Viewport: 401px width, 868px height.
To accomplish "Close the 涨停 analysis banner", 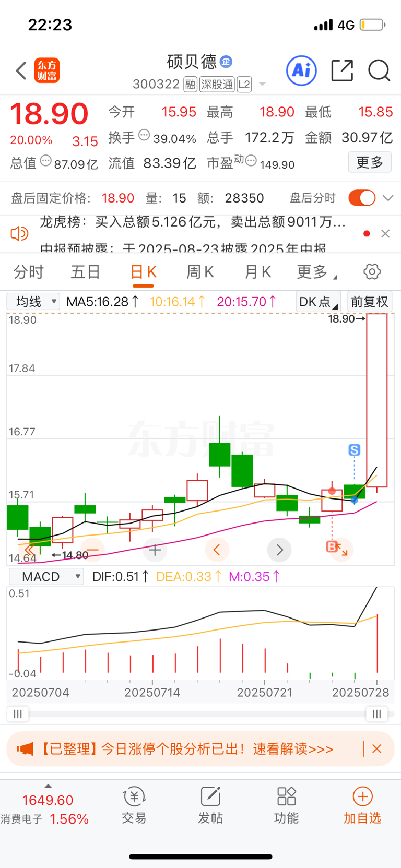I will [x=376, y=749].
